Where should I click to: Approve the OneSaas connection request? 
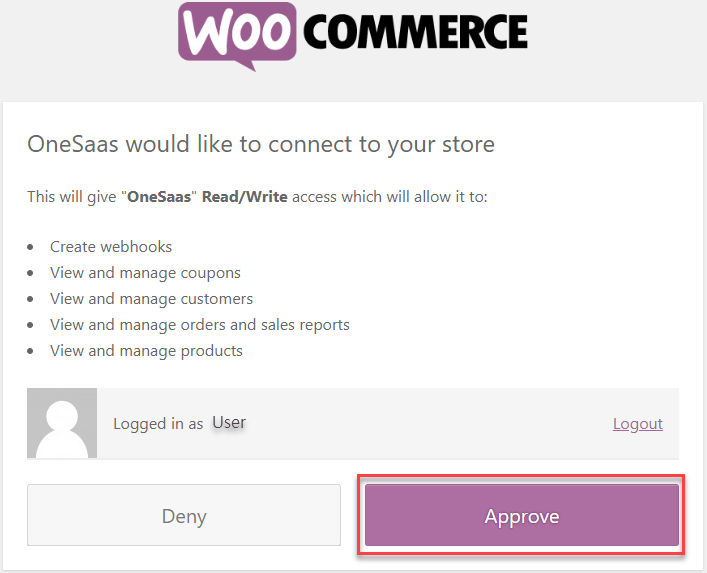click(x=522, y=515)
